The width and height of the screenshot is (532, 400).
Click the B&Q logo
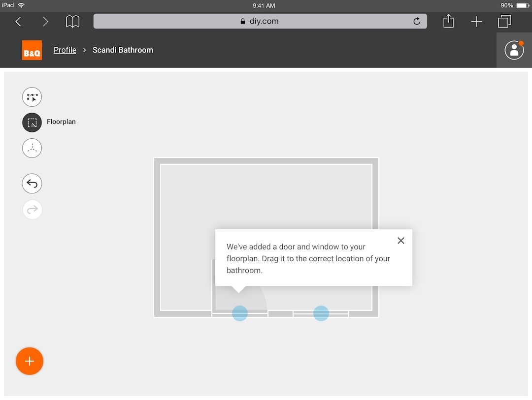click(32, 50)
